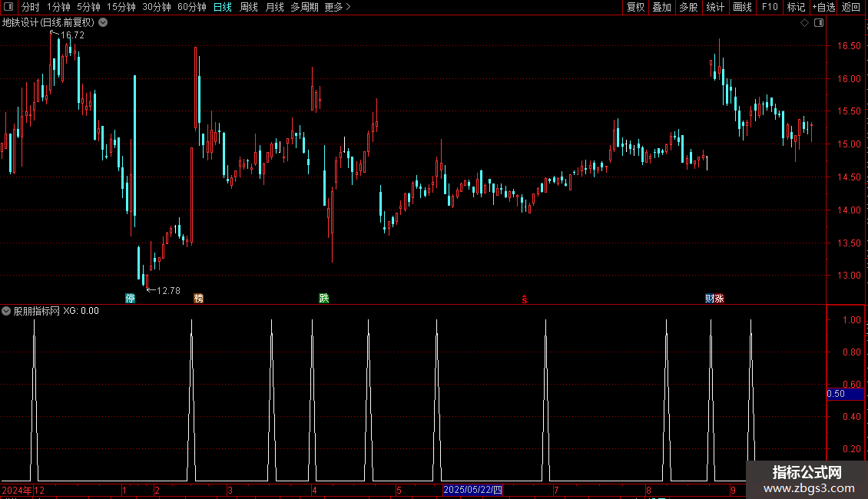
Task: Toggle the side panel icon in chart header
Action: click(819, 23)
